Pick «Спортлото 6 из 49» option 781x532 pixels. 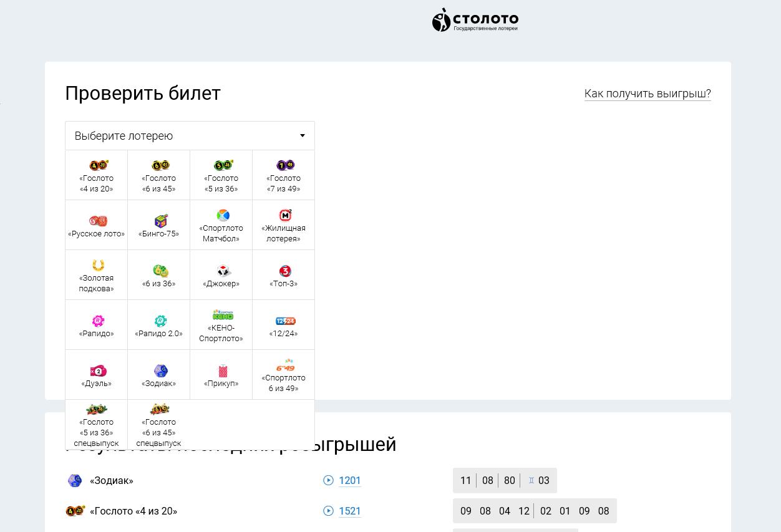coord(284,375)
